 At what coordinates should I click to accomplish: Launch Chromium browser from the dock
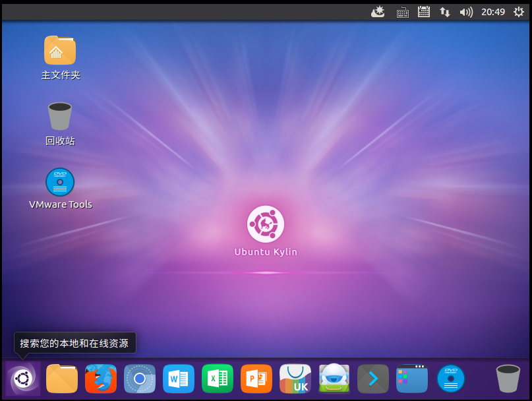[140, 379]
